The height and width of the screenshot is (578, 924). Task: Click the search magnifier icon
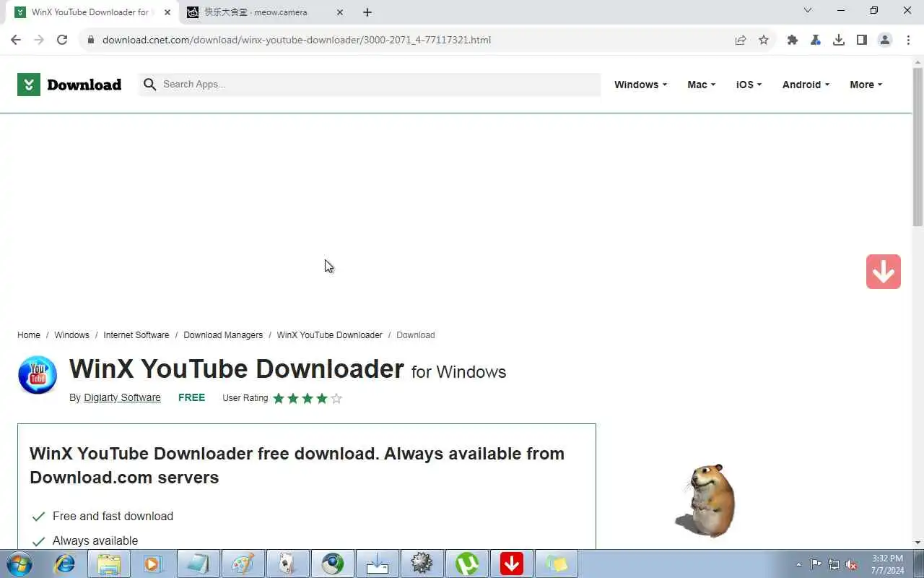click(x=150, y=85)
